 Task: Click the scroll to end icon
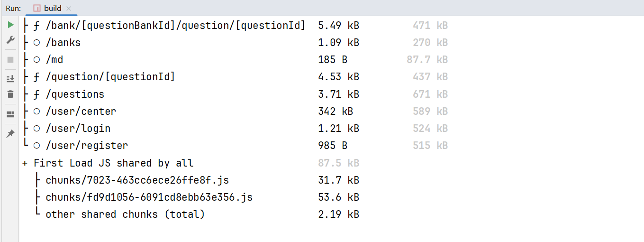10,79
